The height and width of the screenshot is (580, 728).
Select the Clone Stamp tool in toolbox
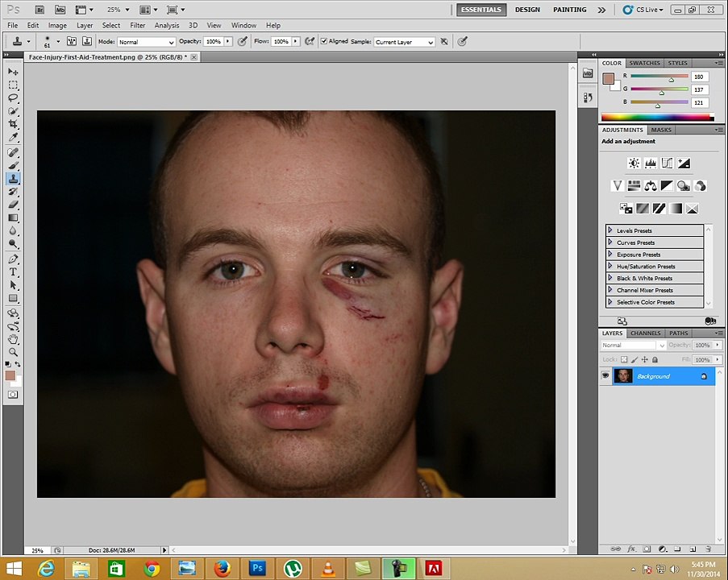pos(13,179)
